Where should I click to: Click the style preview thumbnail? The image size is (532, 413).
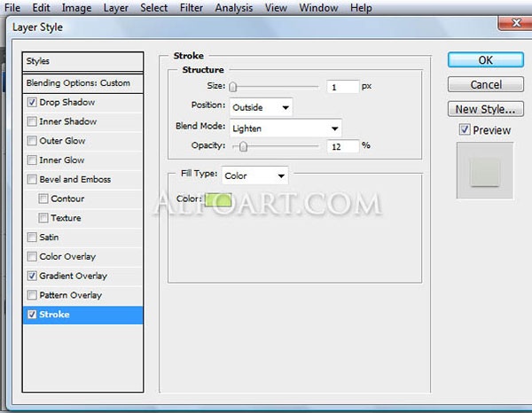click(485, 170)
